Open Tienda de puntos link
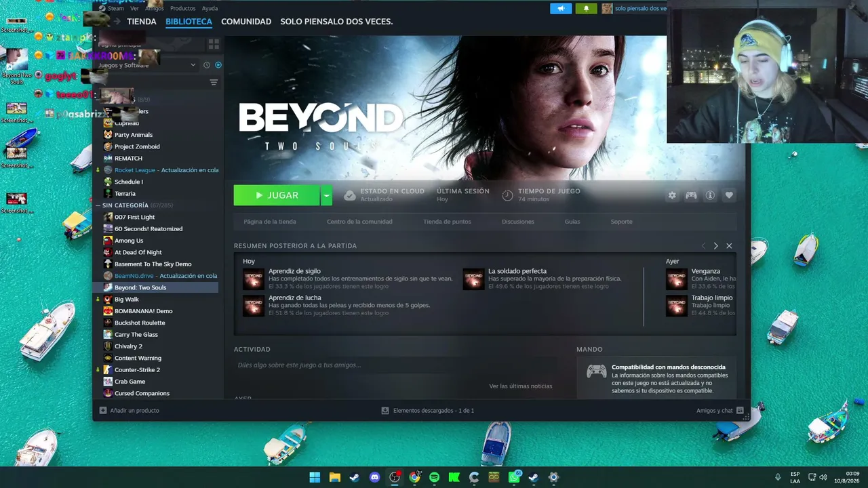Image resolution: width=868 pixels, height=488 pixels. (x=447, y=222)
